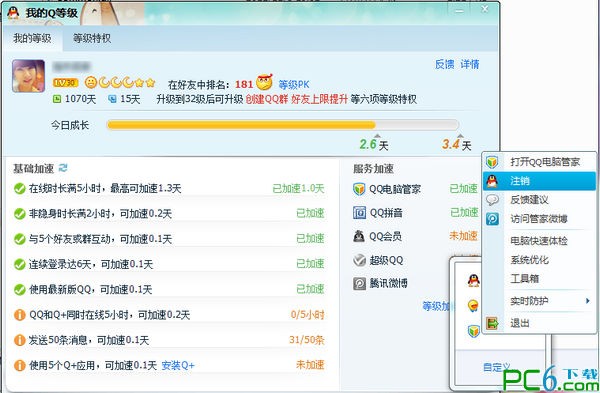Click the 2.6天 progress marker

click(374, 144)
